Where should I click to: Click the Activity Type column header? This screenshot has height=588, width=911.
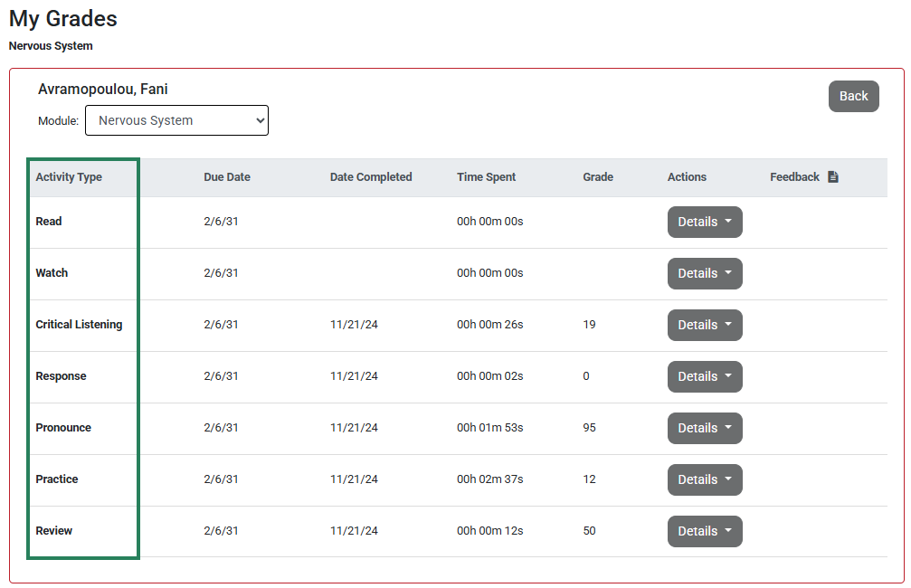coord(69,176)
